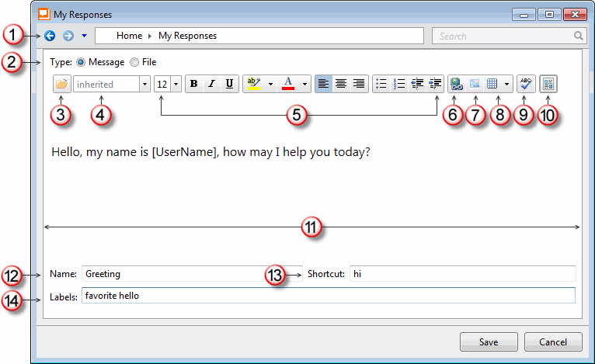Select the Message type radio button
The width and height of the screenshot is (595, 364).
pyautogui.click(x=81, y=62)
